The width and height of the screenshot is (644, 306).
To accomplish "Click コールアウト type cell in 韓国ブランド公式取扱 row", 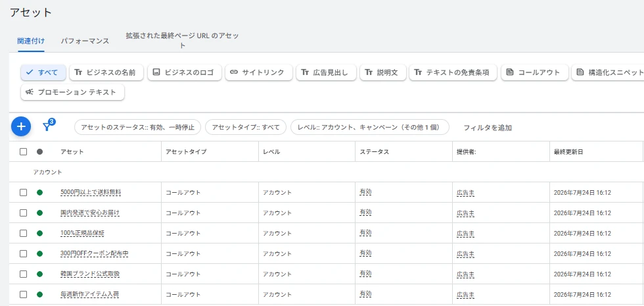I will 183,274.
